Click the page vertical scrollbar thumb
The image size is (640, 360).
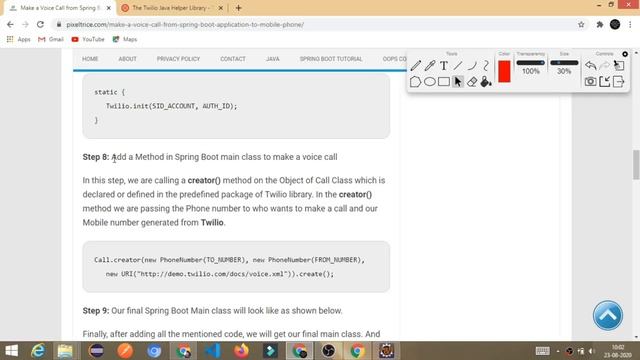tap(636, 164)
